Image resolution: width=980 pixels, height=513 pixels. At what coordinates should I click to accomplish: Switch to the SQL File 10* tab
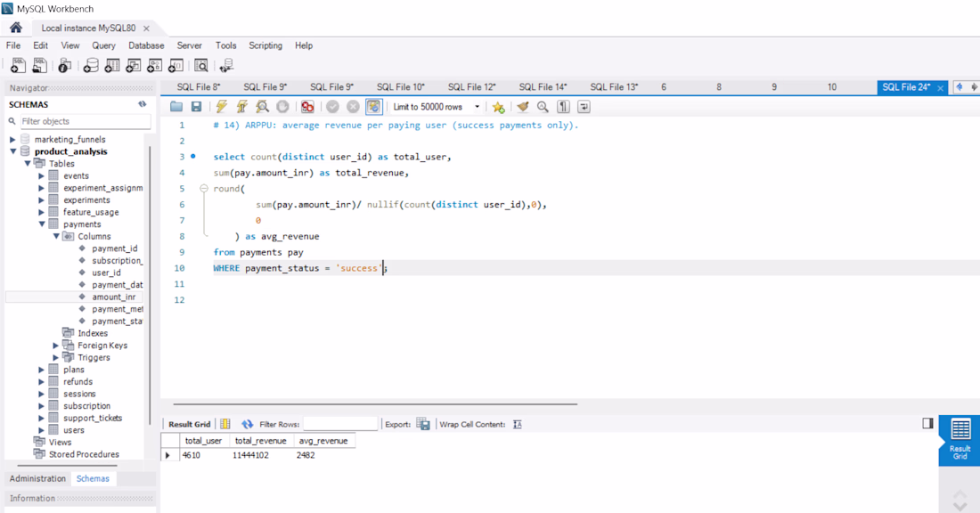point(400,87)
